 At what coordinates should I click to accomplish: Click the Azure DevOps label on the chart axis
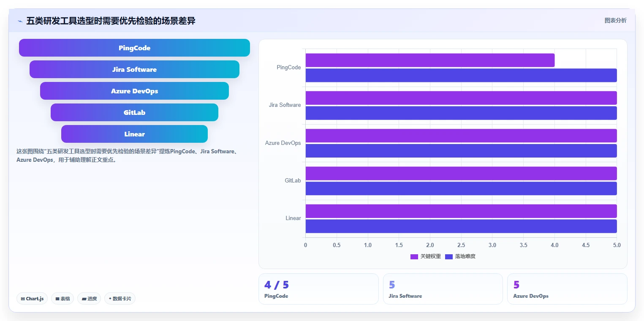tap(283, 143)
